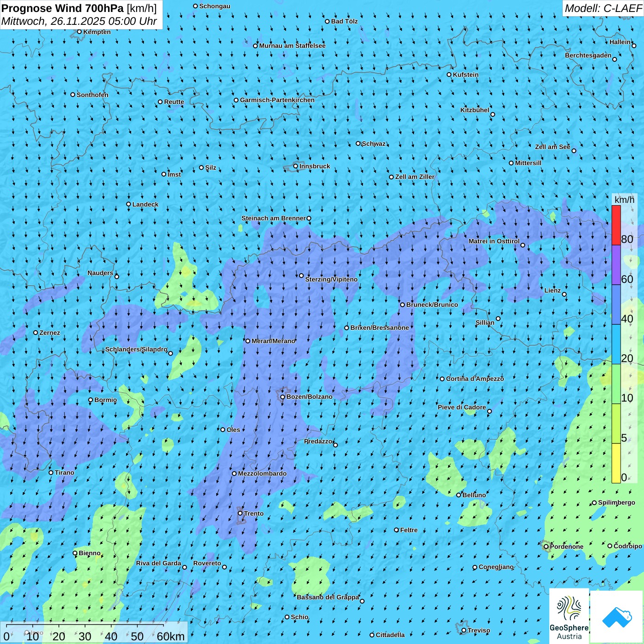Click the Garmisch-Partenkirchen marker
644x644 pixels.
pos(236,100)
